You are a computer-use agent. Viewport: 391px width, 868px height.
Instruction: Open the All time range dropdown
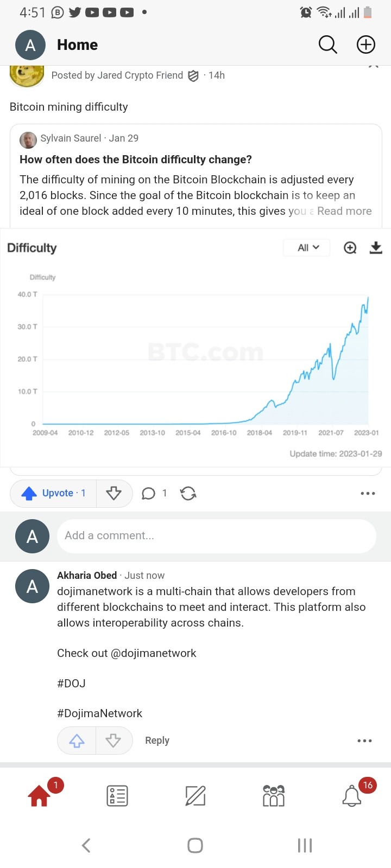point(308,248)
